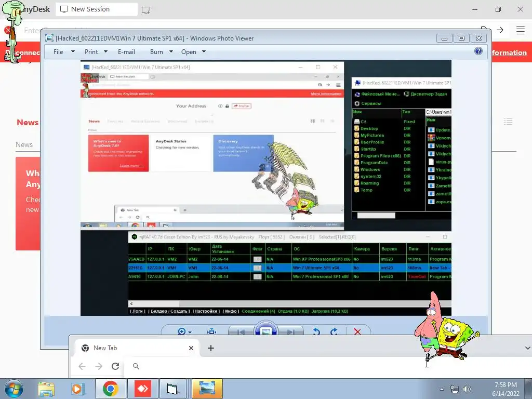Screen dimensions: 532x399
Task: Add a new AnyDesk session tab
Action: point(146,10)
